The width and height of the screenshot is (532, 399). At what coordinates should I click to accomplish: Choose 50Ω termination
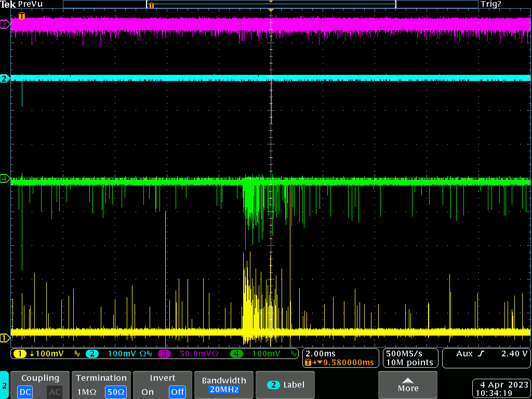(x=115, y=392)
